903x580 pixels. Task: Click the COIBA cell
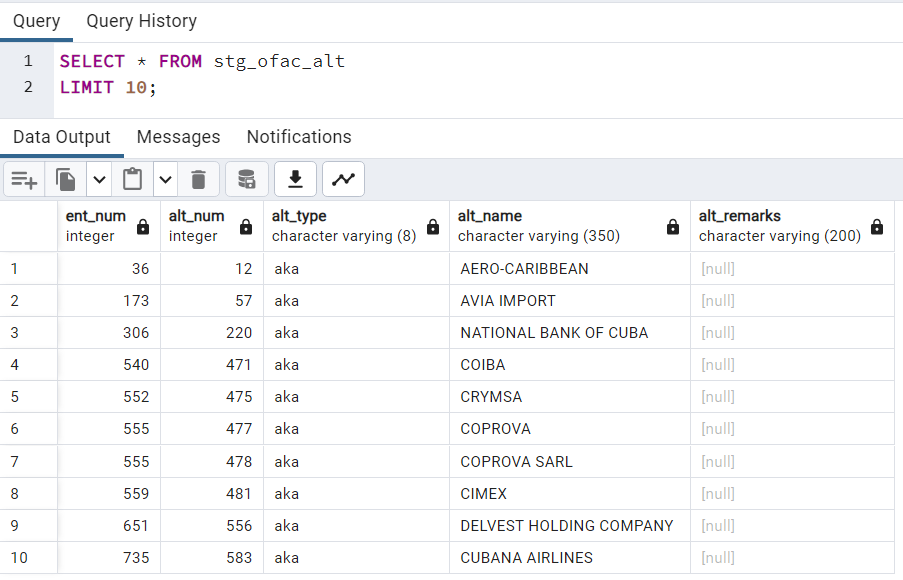pyautogui.click(x=570, y=365)
